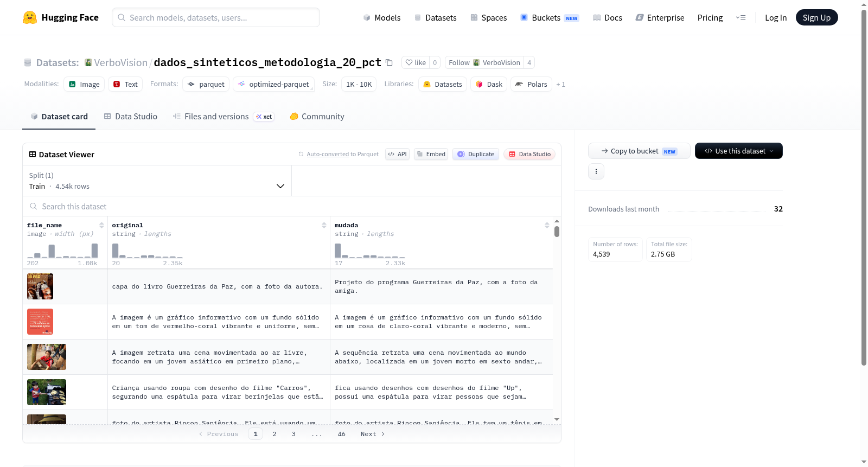Open the outdoor scene young man thumbnail
Image resolution: width=868 pixels, height=467 pixels.
pyautogui.click(x=47, y=357)
